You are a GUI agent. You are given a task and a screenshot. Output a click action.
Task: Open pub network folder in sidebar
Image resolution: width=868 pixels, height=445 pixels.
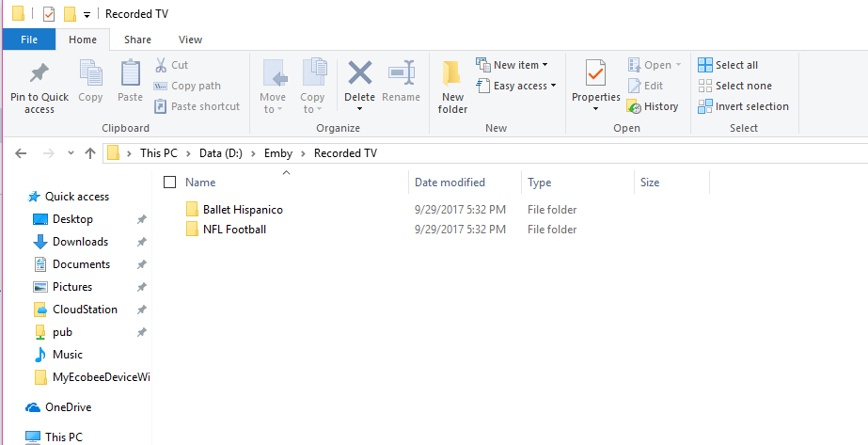point(62,332)
